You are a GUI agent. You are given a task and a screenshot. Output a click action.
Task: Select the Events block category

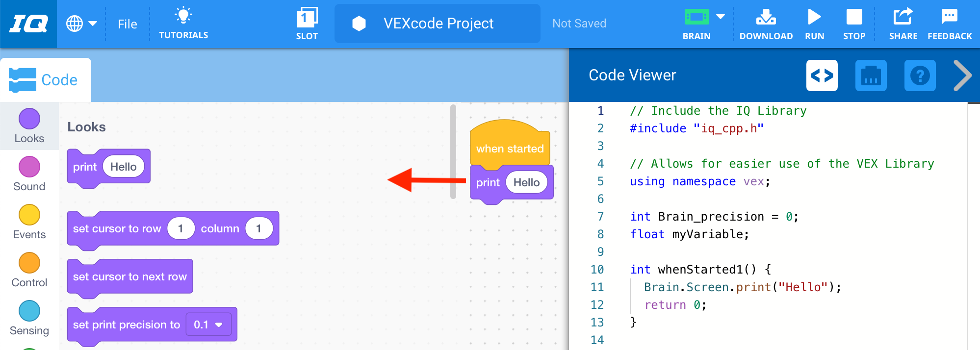pos(29,222)
